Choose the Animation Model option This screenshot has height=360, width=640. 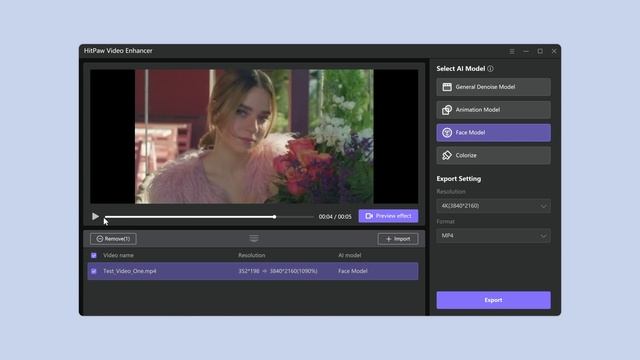(493, 110)
